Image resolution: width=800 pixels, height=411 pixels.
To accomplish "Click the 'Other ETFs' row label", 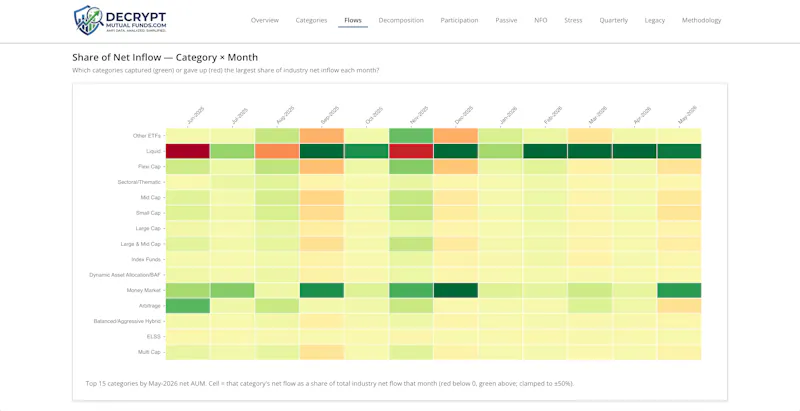I will click(147, 136).
